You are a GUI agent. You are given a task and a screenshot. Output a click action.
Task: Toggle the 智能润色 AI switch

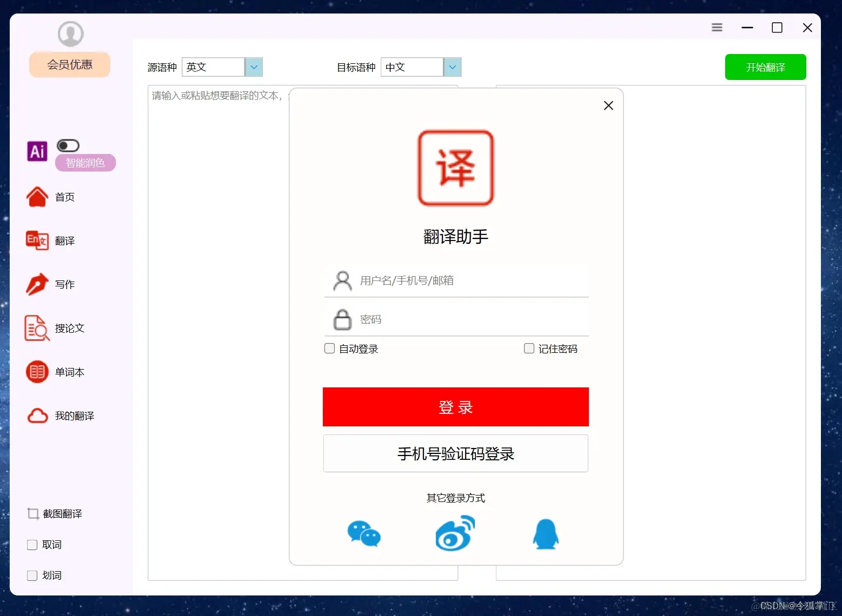[68, 145]
